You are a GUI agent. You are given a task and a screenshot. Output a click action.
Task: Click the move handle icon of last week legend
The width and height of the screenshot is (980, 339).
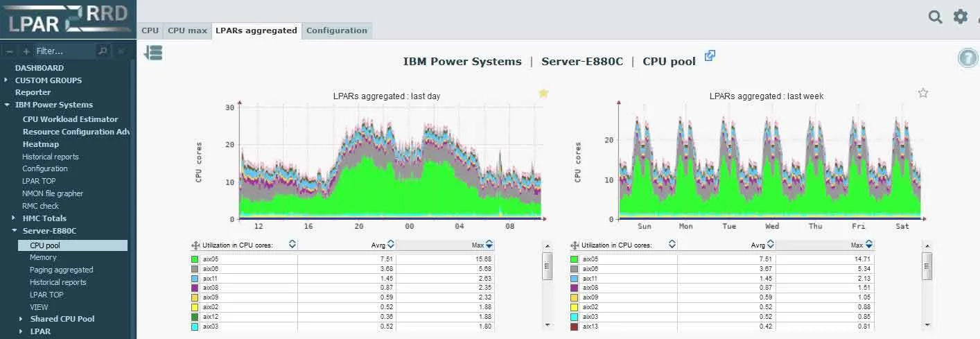point(575,245)
